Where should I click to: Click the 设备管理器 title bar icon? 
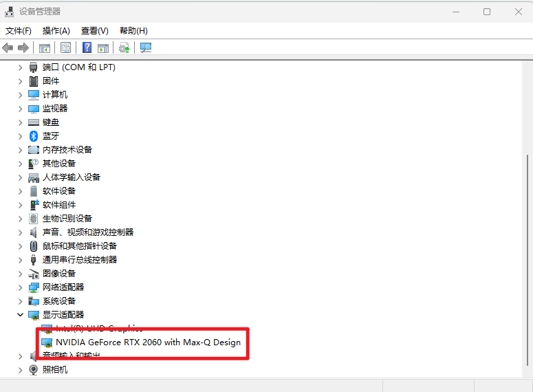point(10,12)
